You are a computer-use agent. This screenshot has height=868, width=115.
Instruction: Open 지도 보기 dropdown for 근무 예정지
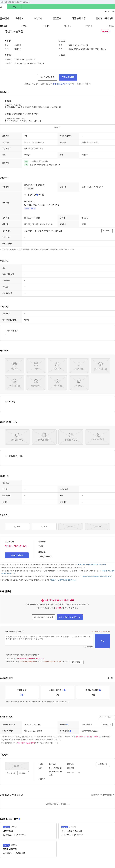[x=107, y=231]
